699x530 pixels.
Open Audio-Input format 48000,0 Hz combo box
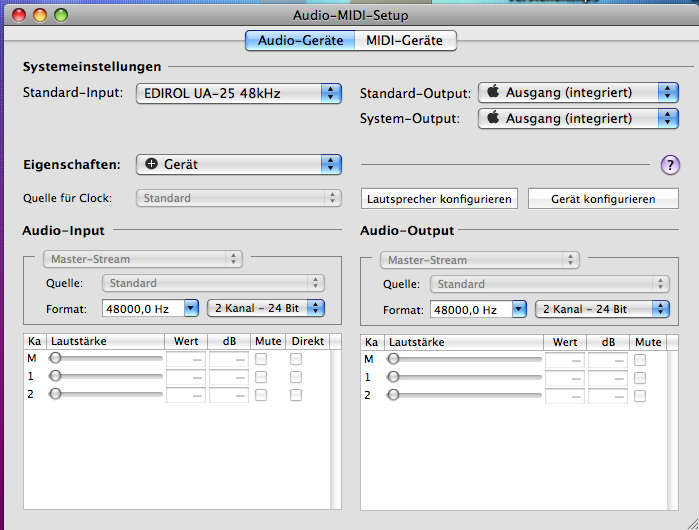click(x=150, y=309)
